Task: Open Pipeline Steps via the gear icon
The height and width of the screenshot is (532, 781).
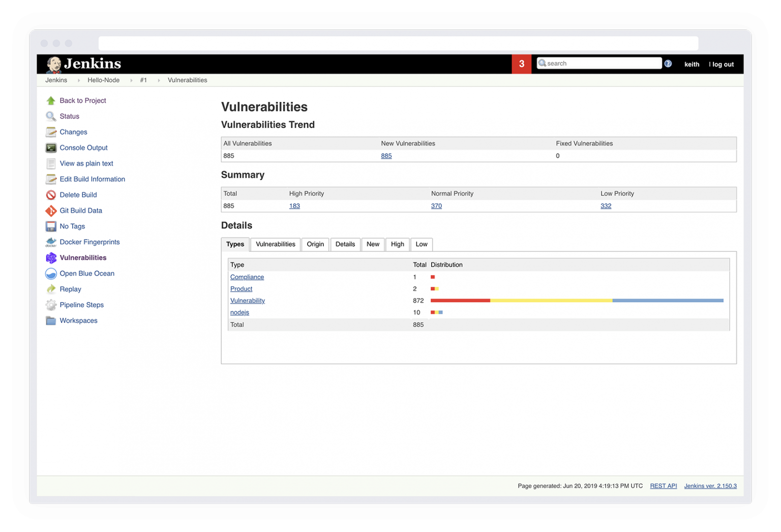Action: (51, 305)
